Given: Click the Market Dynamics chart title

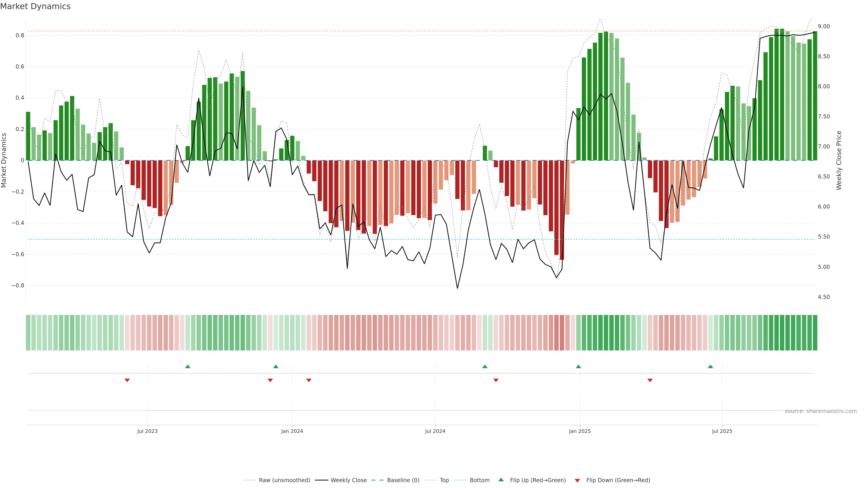Looking at the screenshot, I should [x=35, y=6].
